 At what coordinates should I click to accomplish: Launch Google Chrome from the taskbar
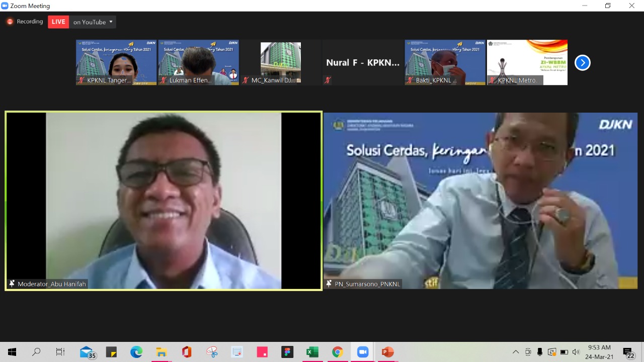coord(338,352)
